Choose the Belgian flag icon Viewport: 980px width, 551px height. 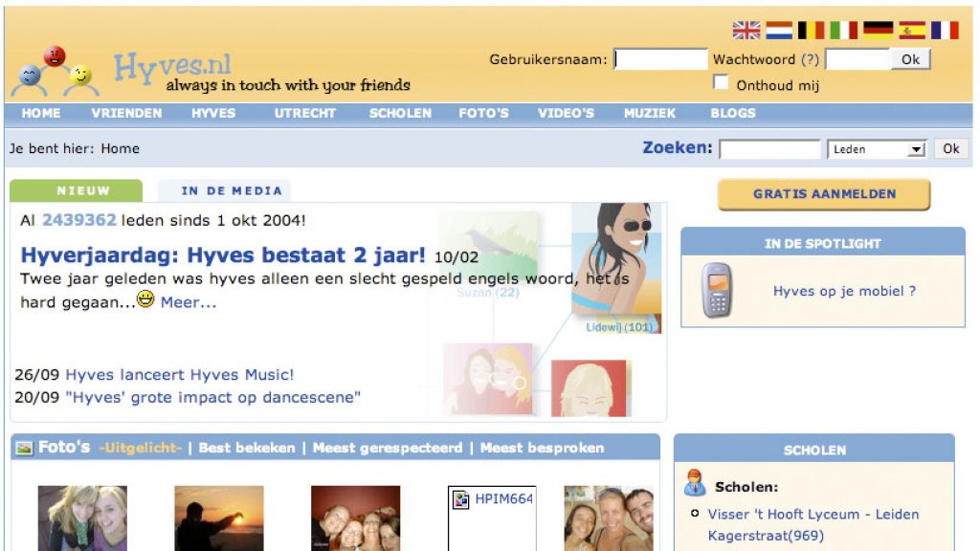point(812,30)
